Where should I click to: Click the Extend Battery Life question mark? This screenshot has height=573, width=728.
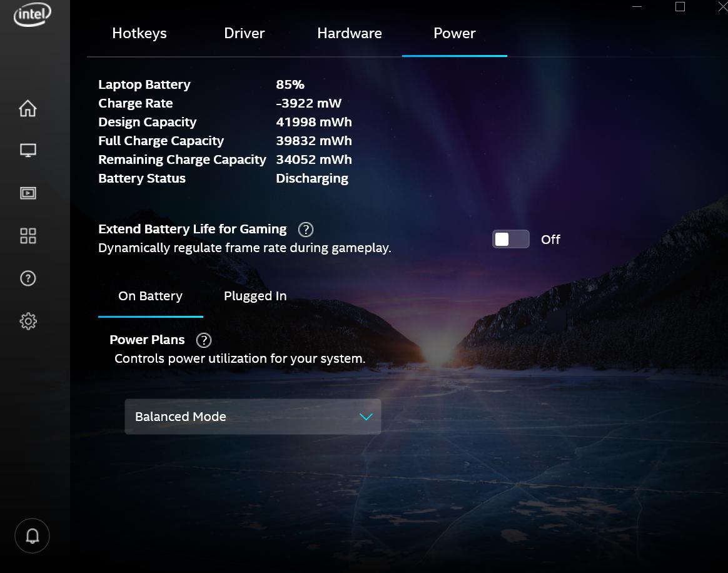click(305, 230)
